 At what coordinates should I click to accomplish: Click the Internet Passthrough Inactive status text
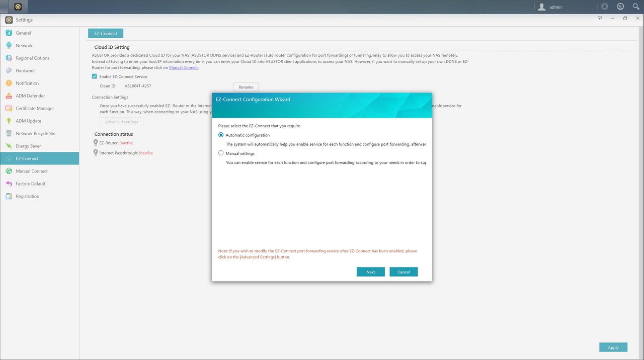tap(146, 153)
